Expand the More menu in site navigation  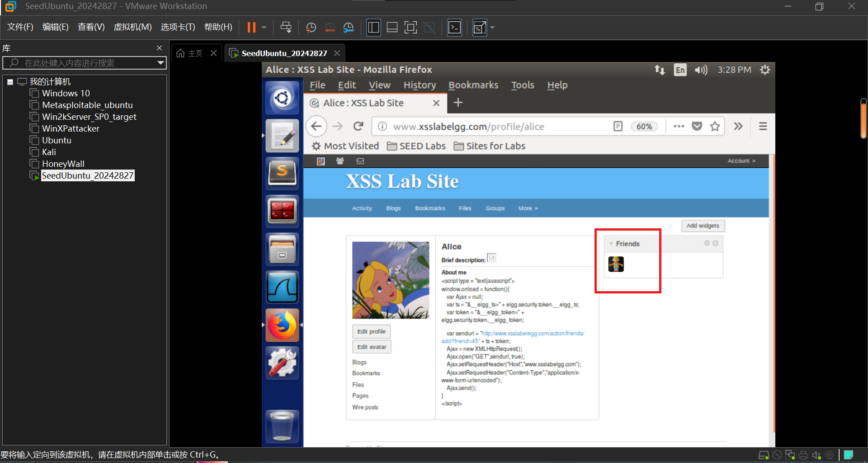(528, 208)
